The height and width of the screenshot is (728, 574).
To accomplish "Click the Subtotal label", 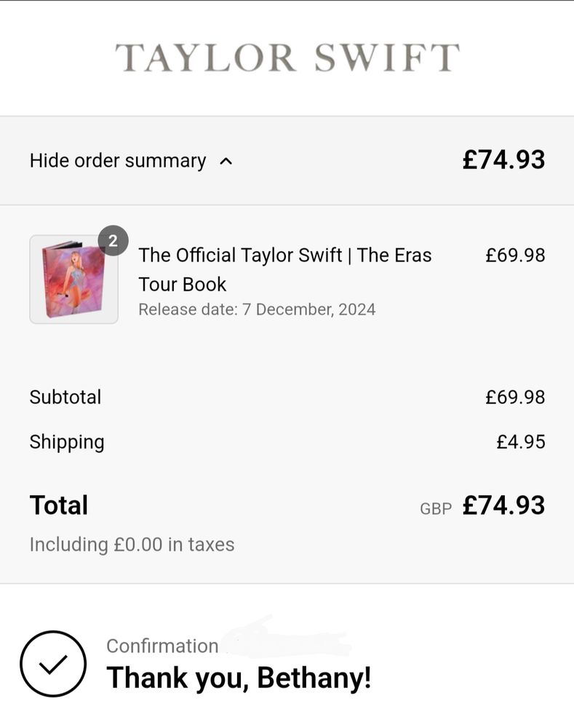I will click(x=65, y=397).
